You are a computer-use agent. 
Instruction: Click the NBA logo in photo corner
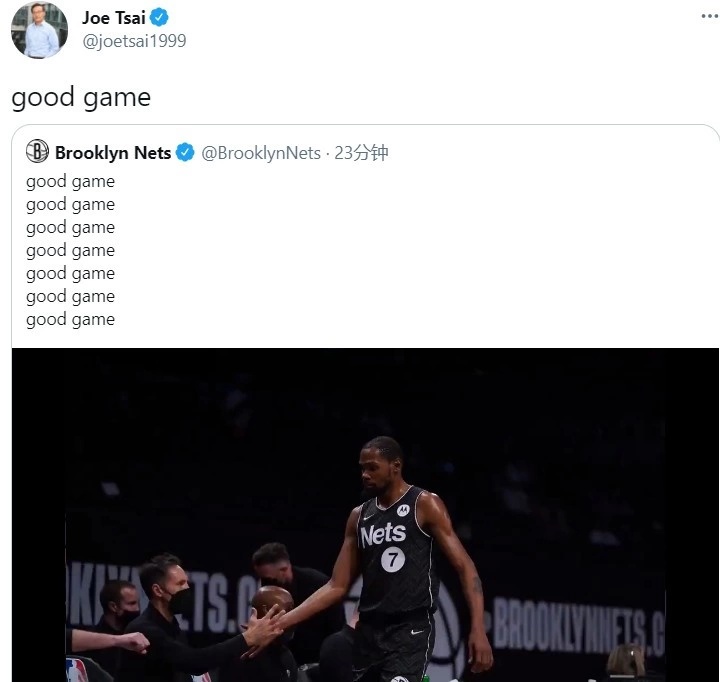[77, 669]
